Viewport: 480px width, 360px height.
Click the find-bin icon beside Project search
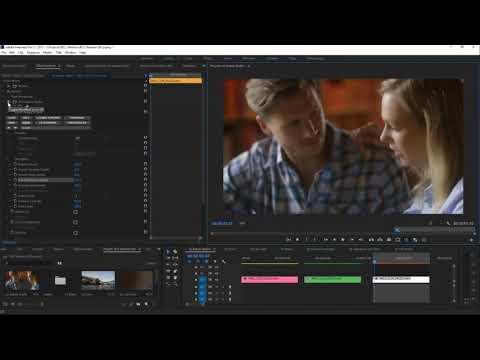point(59,263)
